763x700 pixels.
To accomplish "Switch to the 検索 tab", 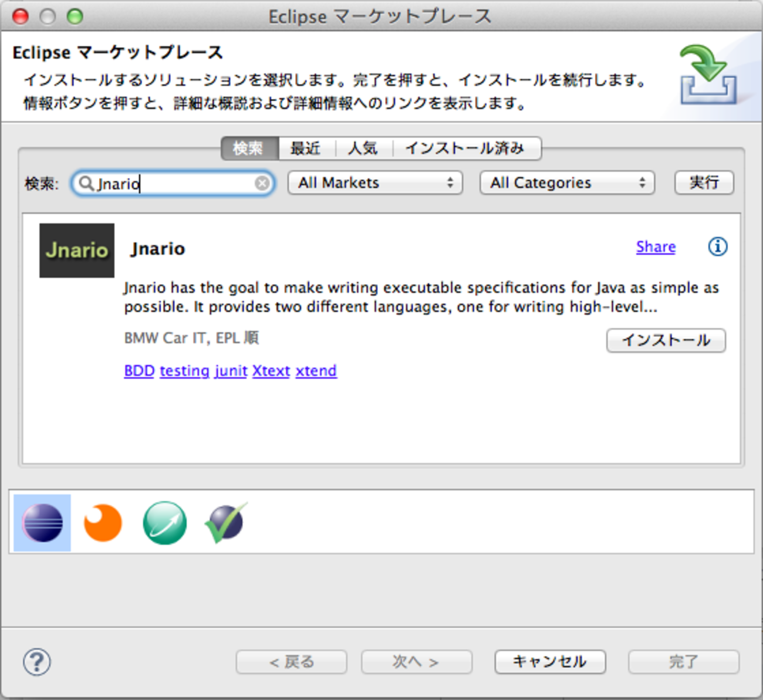I will click(249, 148).
